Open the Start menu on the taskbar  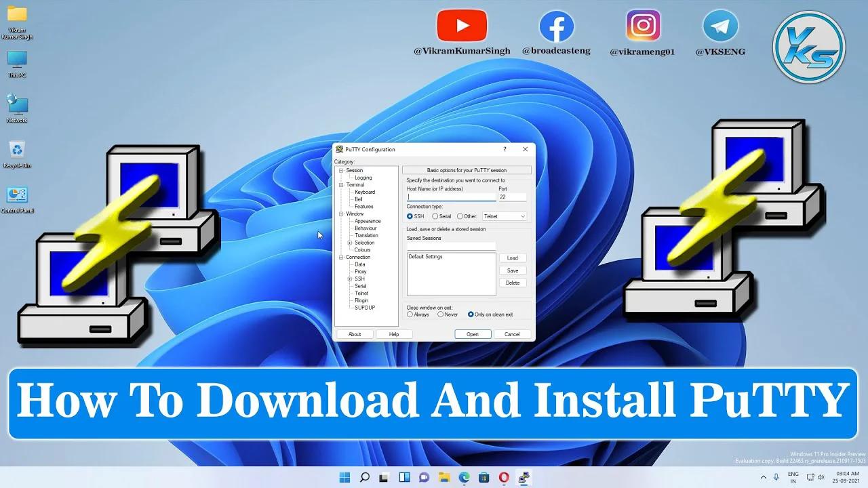344,477
